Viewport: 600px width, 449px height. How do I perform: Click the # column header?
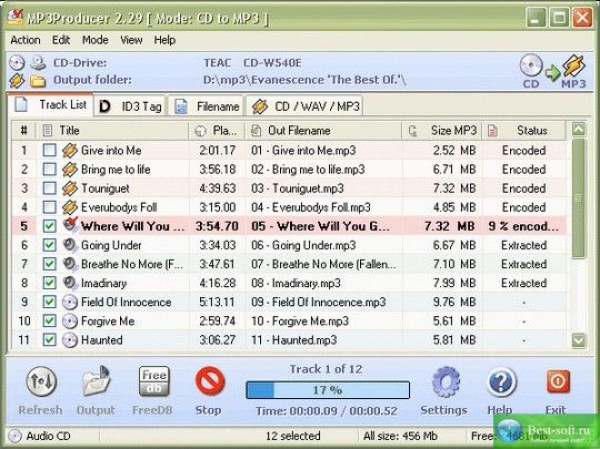pos(24,131)
